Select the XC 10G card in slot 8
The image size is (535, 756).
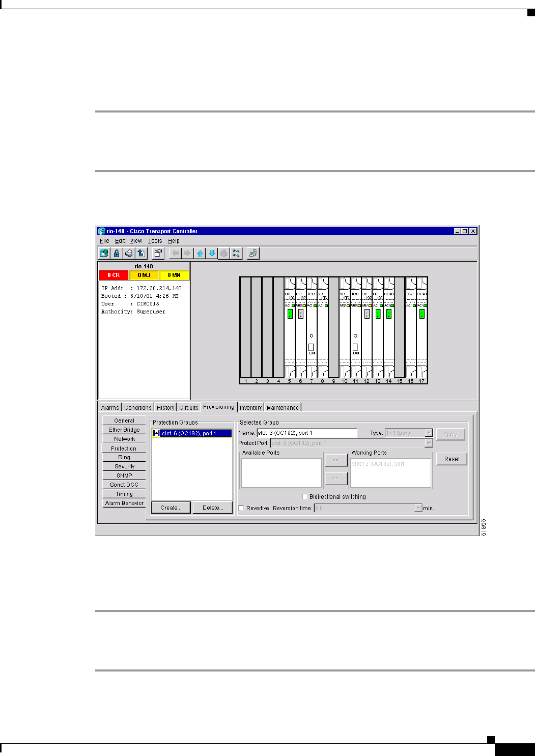(323, 328)
